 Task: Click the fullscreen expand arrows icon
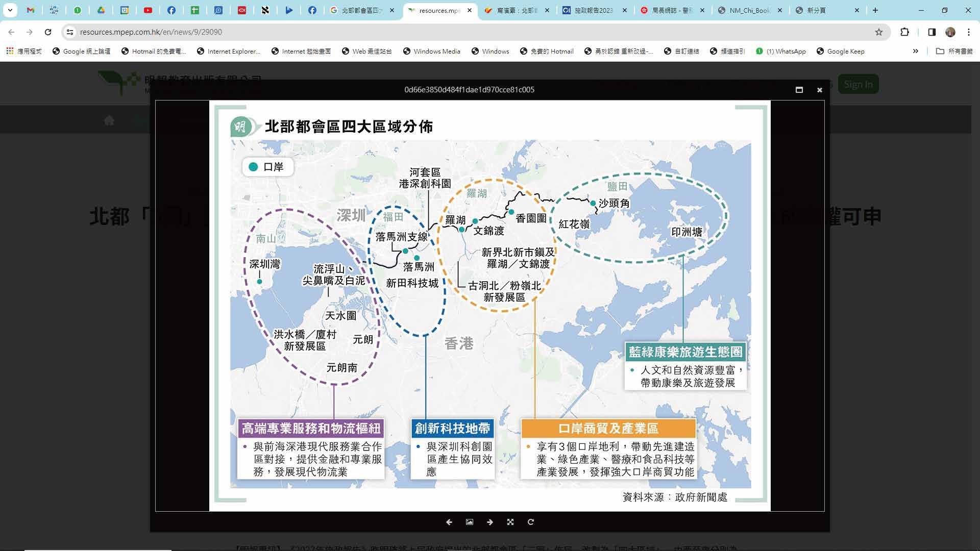tap(510, 522)
